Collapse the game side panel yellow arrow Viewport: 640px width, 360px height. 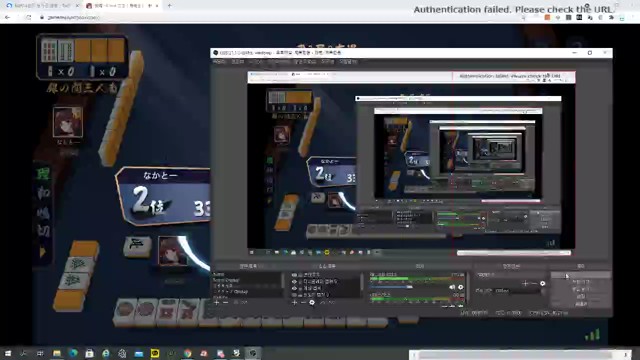click(42, 252)
